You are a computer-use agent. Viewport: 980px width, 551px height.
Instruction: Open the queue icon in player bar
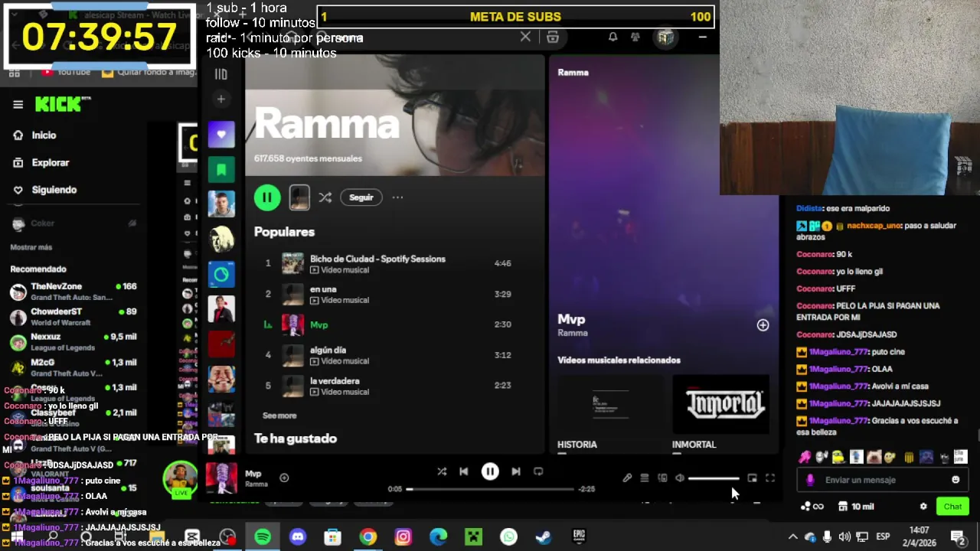click(645, 478)
